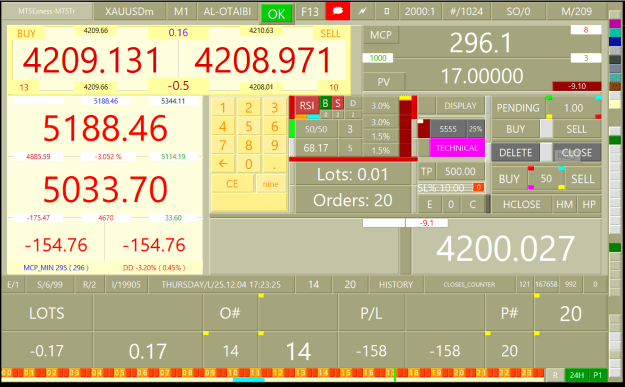Image resolution: width=625 pixels, height=387 pixels.
Task: Click the R button on the bottom bar
Action: click(x=555, y=375)
